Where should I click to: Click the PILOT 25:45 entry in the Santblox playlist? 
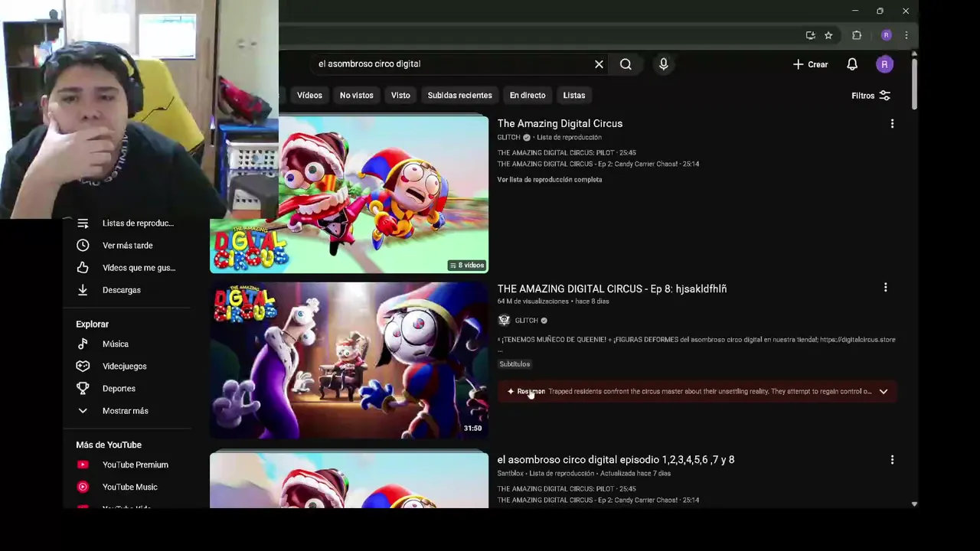point(567,489)
